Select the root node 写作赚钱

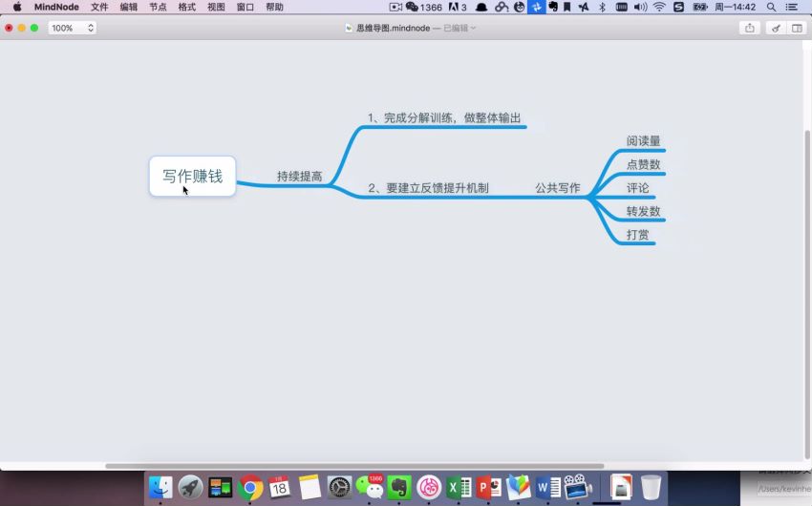(x=193, y=176)
